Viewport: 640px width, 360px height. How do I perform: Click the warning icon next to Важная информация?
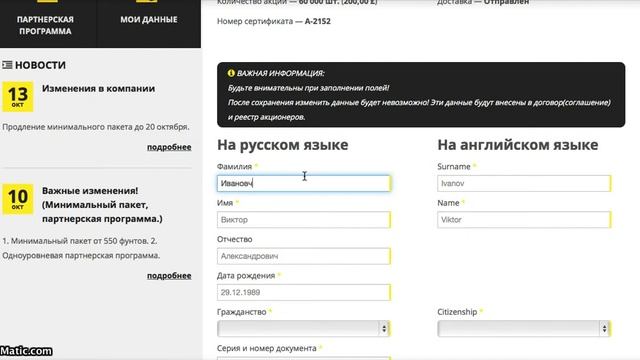coord(231,73)
